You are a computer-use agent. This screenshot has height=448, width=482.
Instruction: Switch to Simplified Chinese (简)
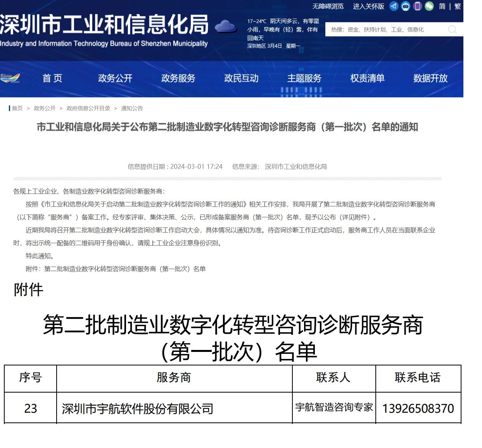(442, 6)
